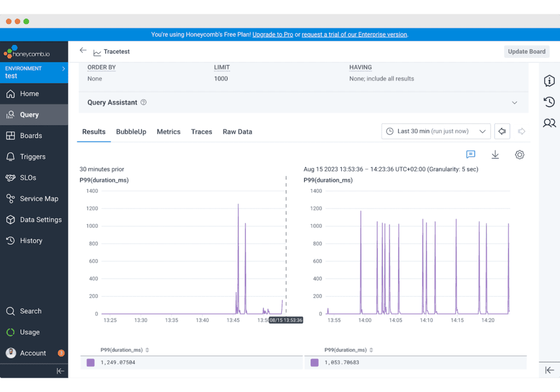Switch to the BubbleUp tab
This screenshot has width=560, height=392.
pos(131,132)
